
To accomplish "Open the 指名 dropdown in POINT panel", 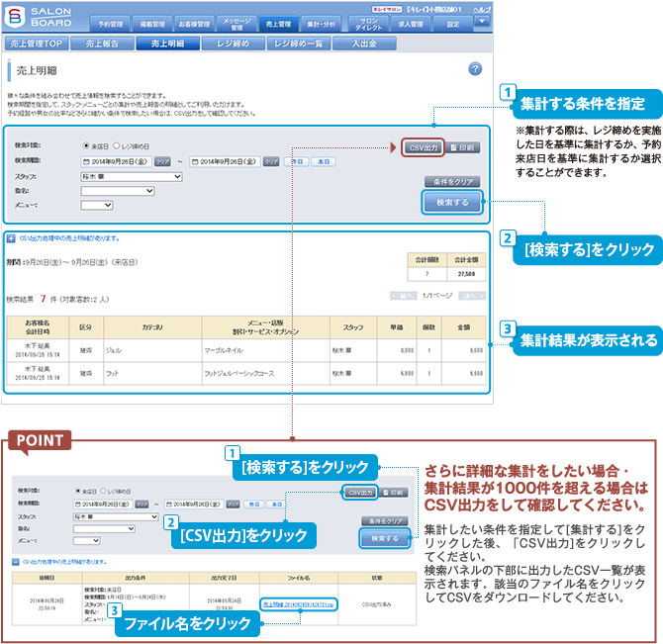I will [104, 528].
